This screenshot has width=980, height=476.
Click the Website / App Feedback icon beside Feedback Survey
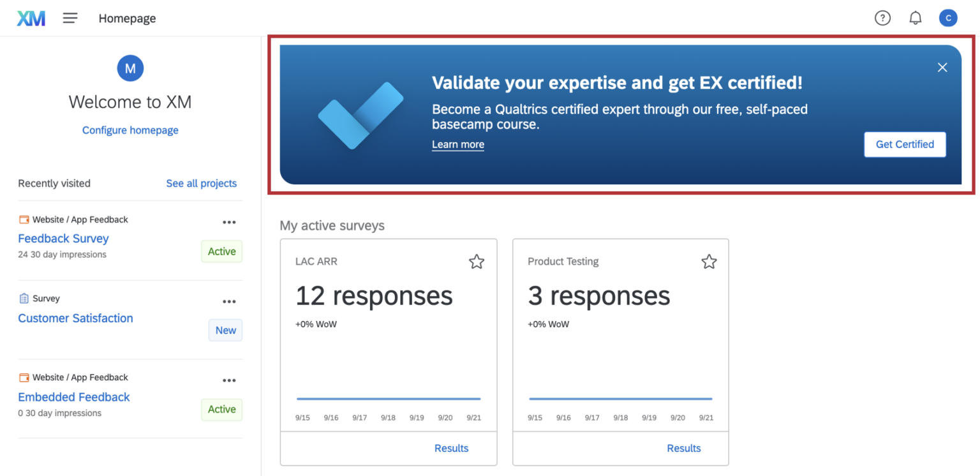[24, 219]
